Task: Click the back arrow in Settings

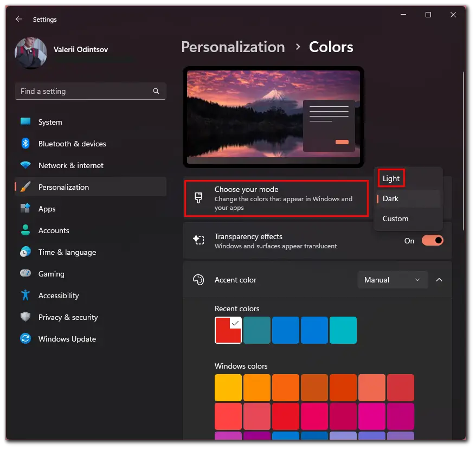Action: point(19,19)
